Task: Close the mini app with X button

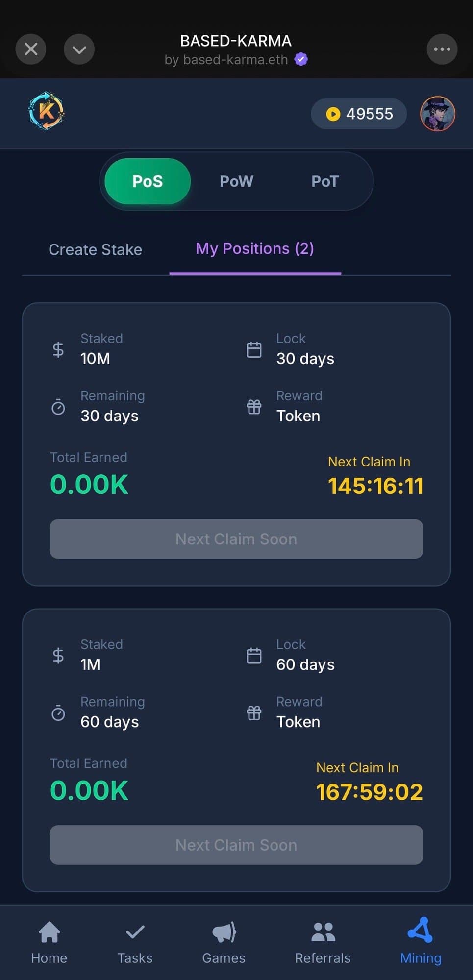Action: (31, 49)
